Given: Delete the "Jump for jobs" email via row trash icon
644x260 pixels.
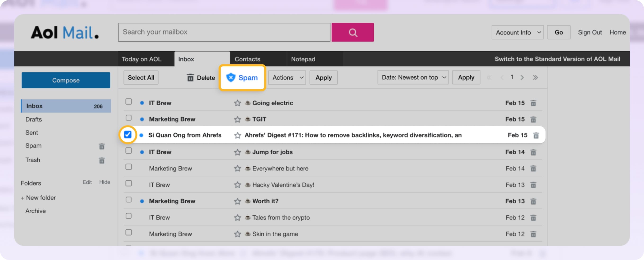Looking at the screenshot, I should coord(534,152).
